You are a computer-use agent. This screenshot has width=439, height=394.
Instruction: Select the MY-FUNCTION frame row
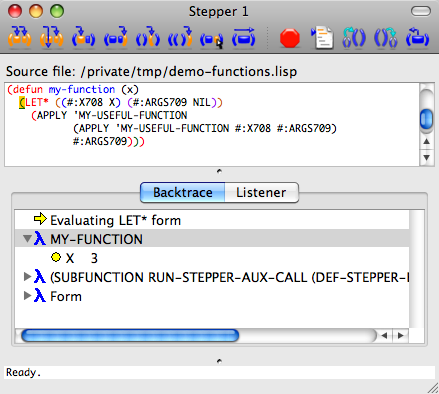(212, 239)
